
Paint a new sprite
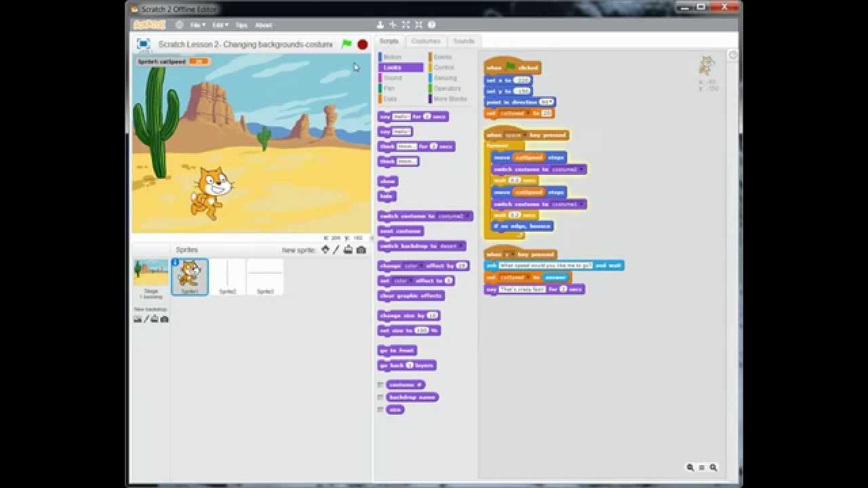(x=336, y=249)
